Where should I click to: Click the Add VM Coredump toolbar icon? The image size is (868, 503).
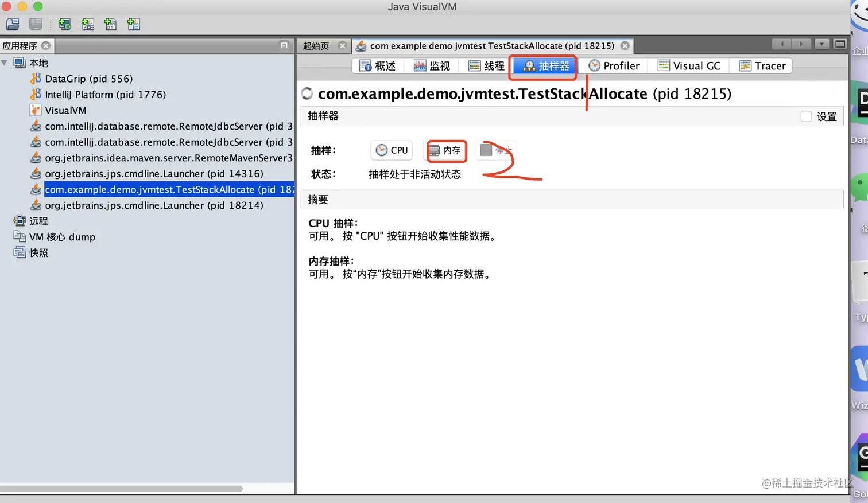coord(111,24)
